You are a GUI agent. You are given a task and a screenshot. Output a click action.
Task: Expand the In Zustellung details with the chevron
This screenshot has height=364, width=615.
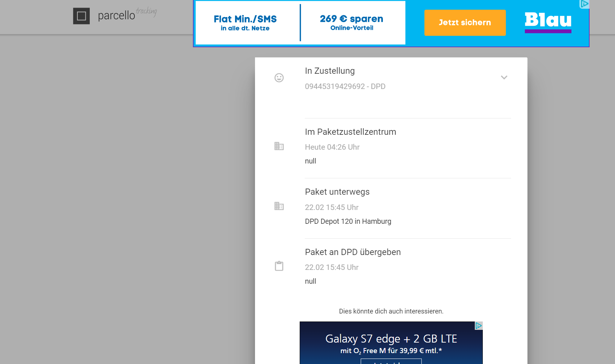[504, 77]
